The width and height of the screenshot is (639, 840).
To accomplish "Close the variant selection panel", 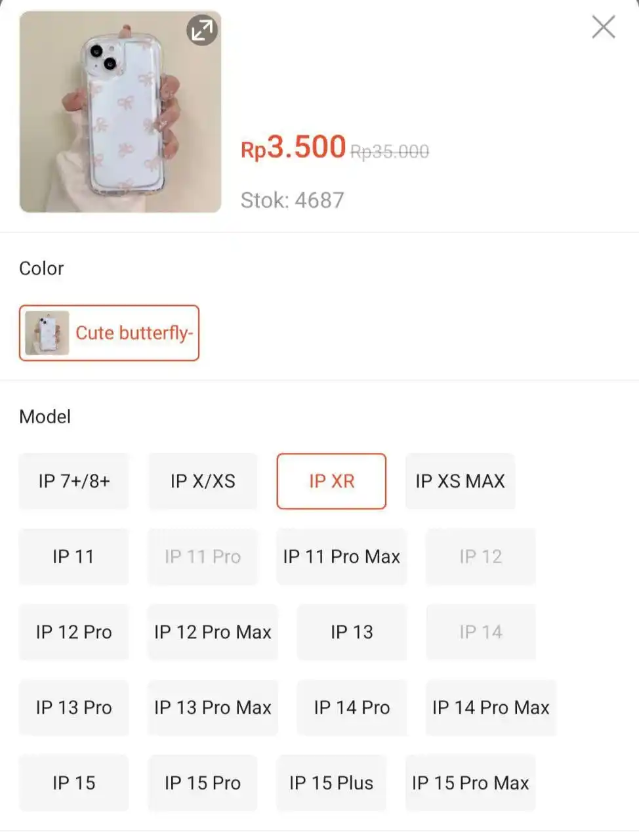I will (x=603, y=28).
